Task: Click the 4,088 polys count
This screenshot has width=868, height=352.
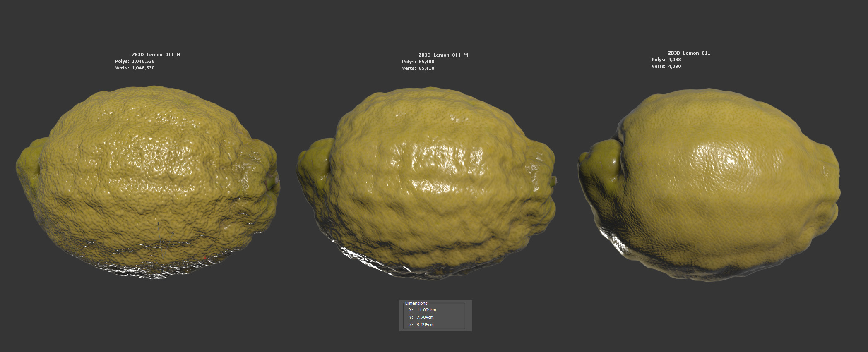Action: coord(674,60)
